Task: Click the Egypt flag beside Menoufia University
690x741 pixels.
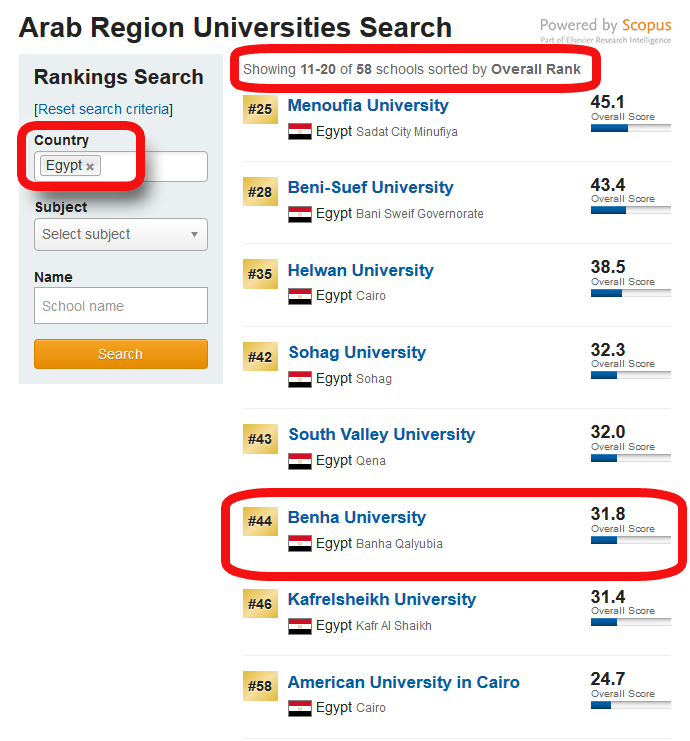Action: pos(300,131)
